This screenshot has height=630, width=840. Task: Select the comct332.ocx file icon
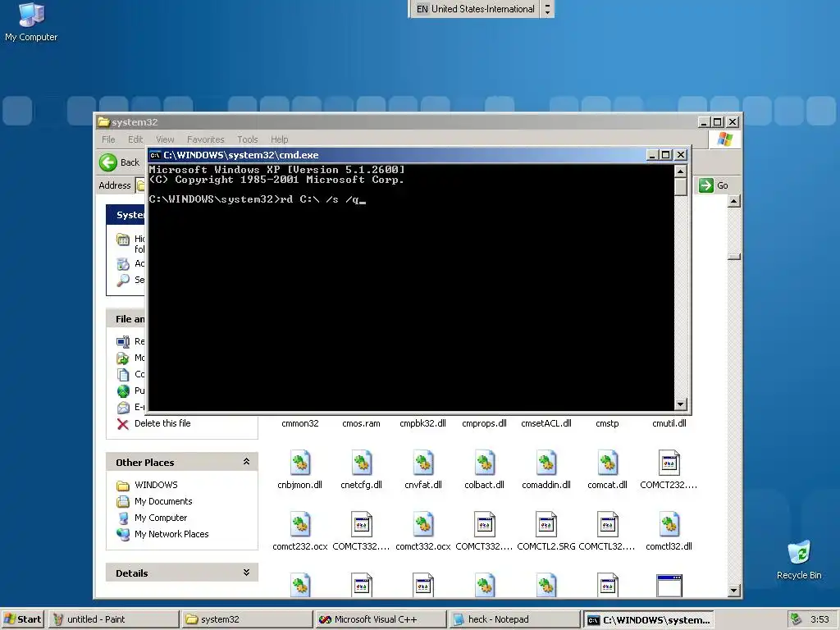(x=422, y=524)
